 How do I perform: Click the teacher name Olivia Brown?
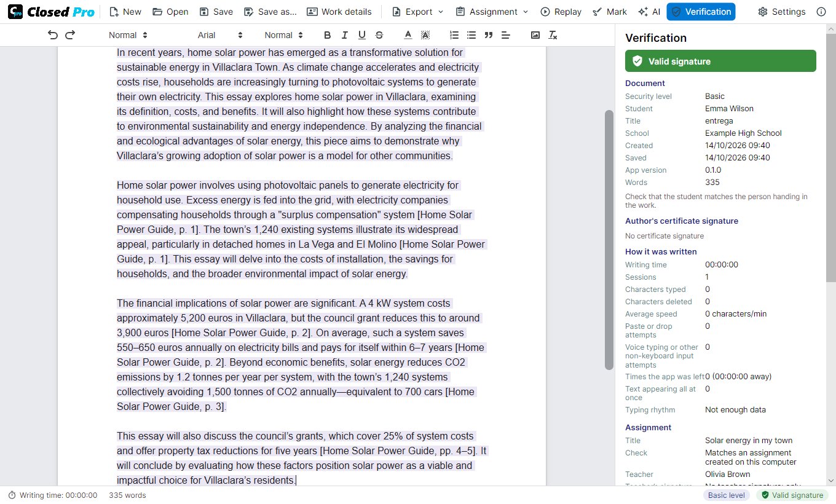click(728, 474)
